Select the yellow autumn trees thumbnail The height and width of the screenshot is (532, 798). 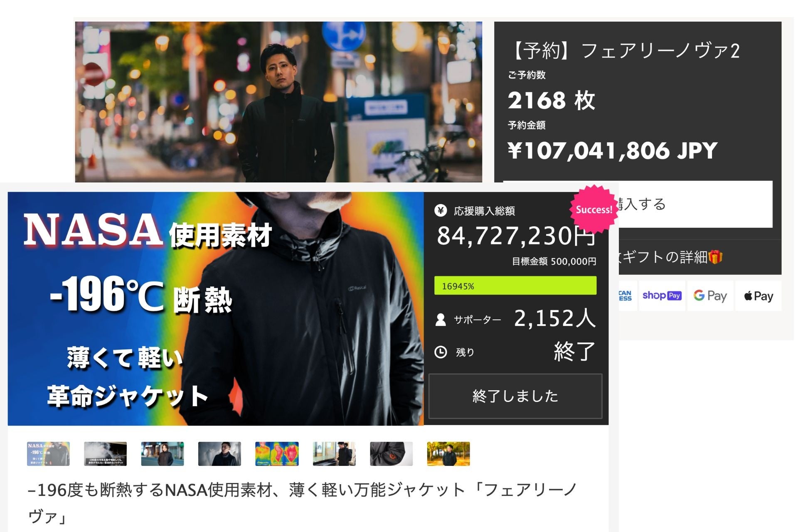[x=448, y=453]
